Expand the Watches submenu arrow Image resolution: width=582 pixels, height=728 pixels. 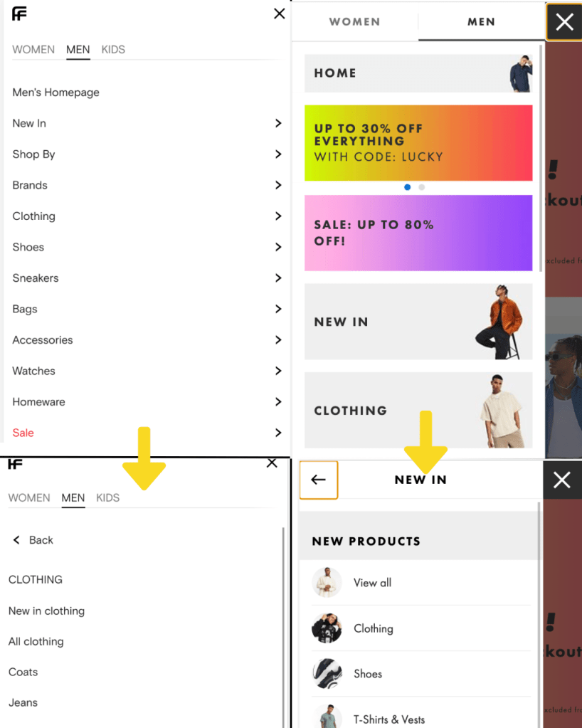(x=278, y=371)
